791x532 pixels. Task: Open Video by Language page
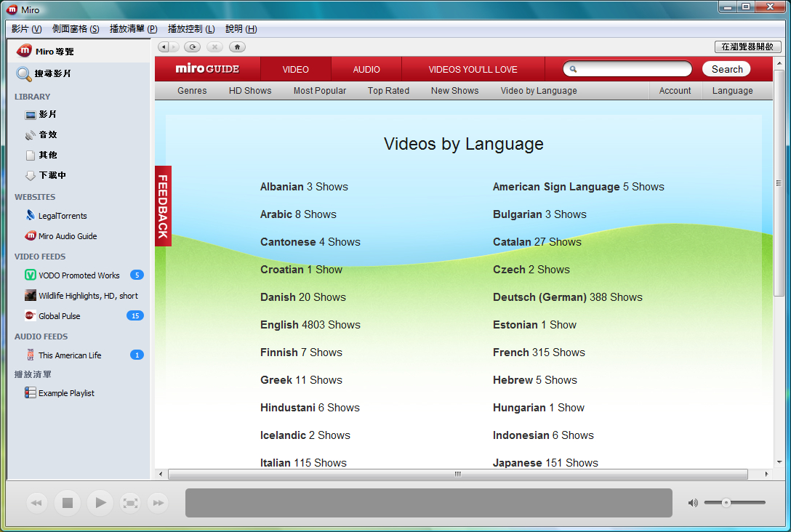(539, 91)
